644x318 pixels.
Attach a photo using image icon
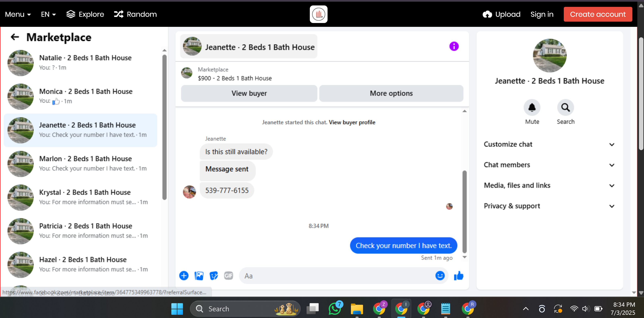click(x=199, y=276)
